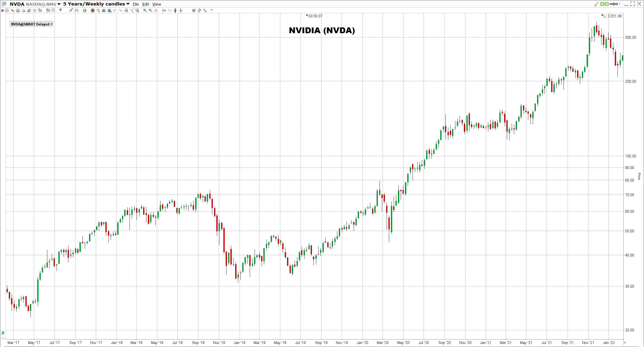The height and width of the screenshot is (347, 644).
Task: Open the View menu
Action: tap(156, 4)
